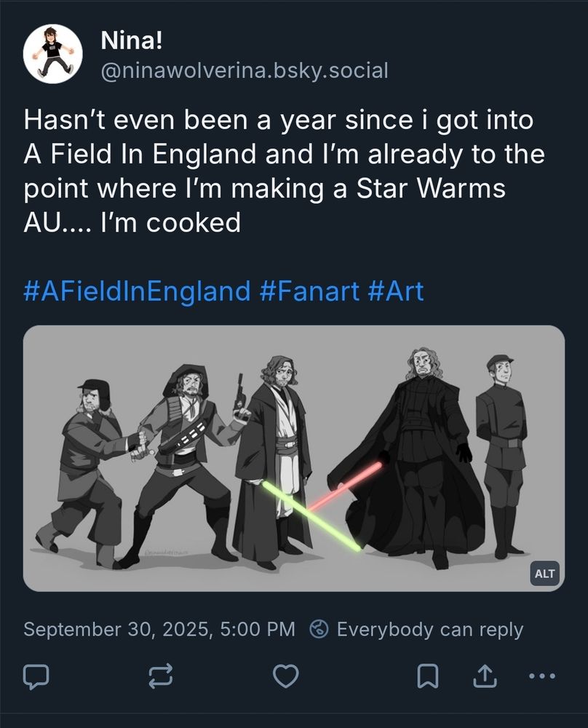Open the #AFieldInEngland hashtag
Image resolution: width=588 pixels, height=728 pixels.
(x=137, y=292)
